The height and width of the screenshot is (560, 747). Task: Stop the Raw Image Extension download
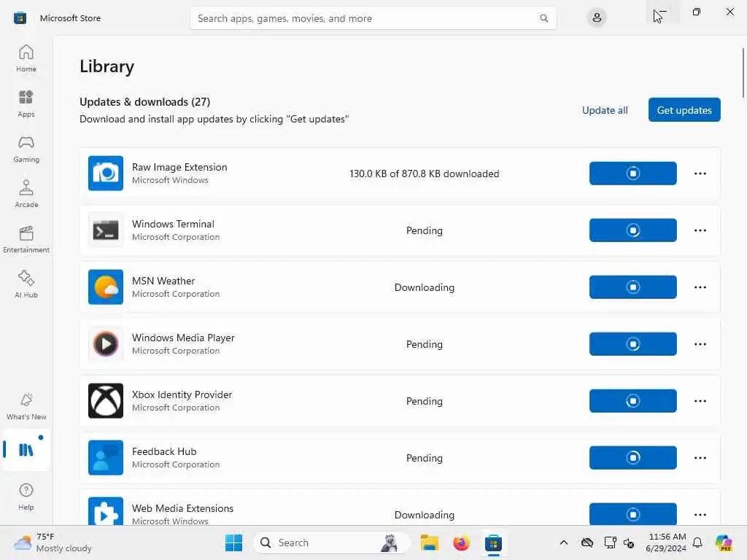pyautogui.click(x=632, y=174)
